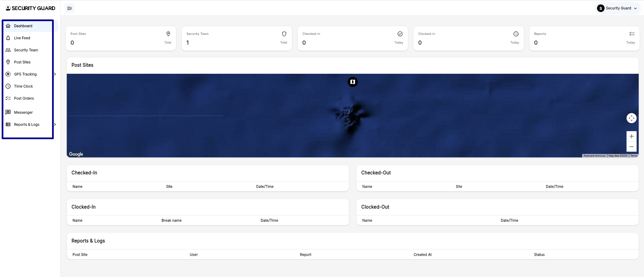
Task: Click the shield icon on Security Team card
Action: click(x=284, y=34)
